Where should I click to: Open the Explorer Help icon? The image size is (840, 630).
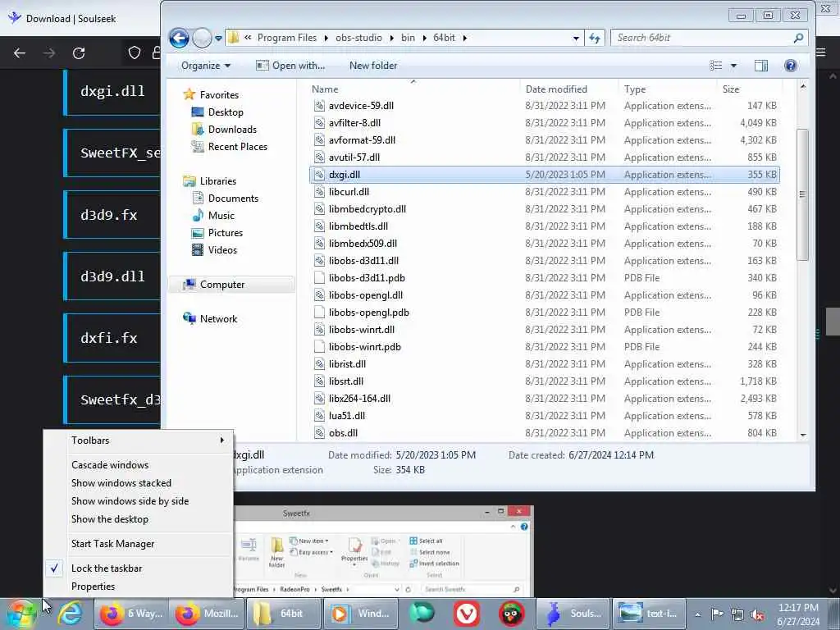tap(790, 66)
